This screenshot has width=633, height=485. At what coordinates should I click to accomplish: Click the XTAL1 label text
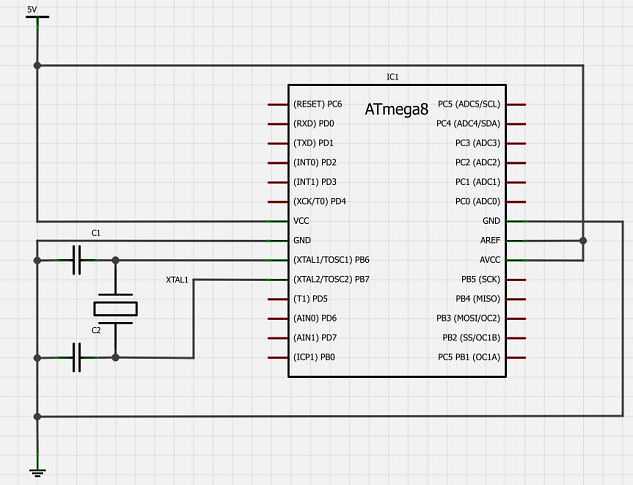177,280
